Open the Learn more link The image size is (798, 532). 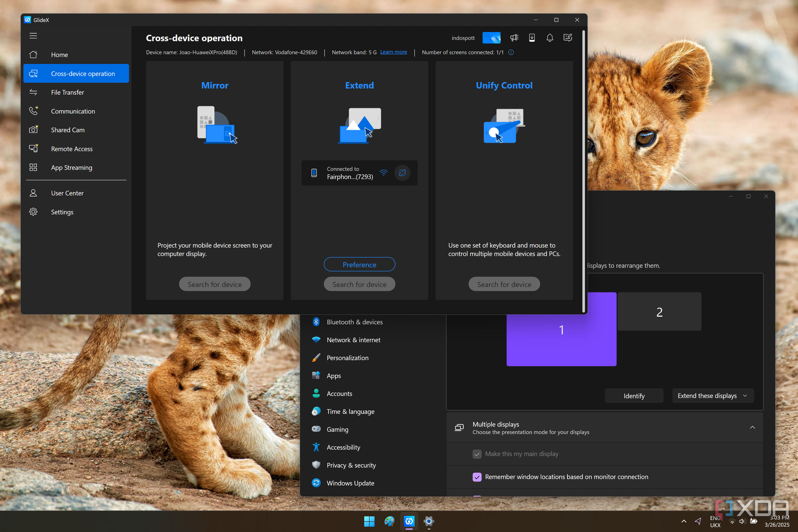pos(393,52)
